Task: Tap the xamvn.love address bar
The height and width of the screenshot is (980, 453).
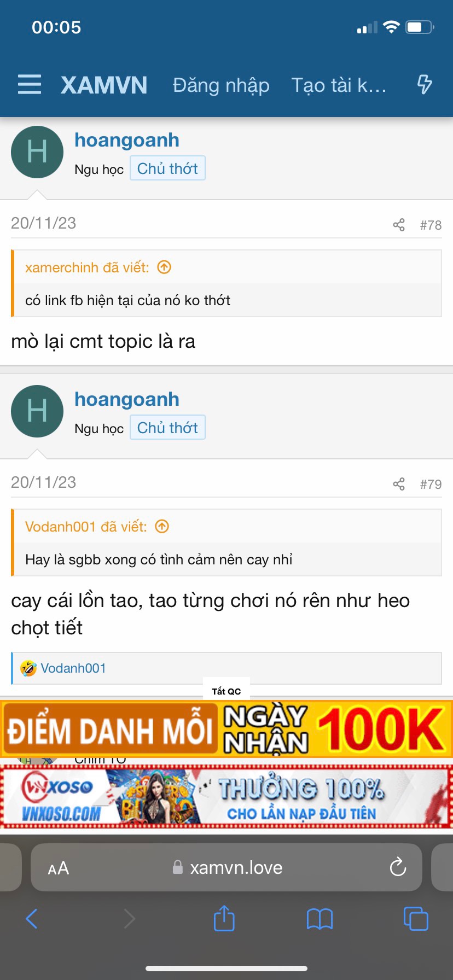Action: (x=226, y=867)
